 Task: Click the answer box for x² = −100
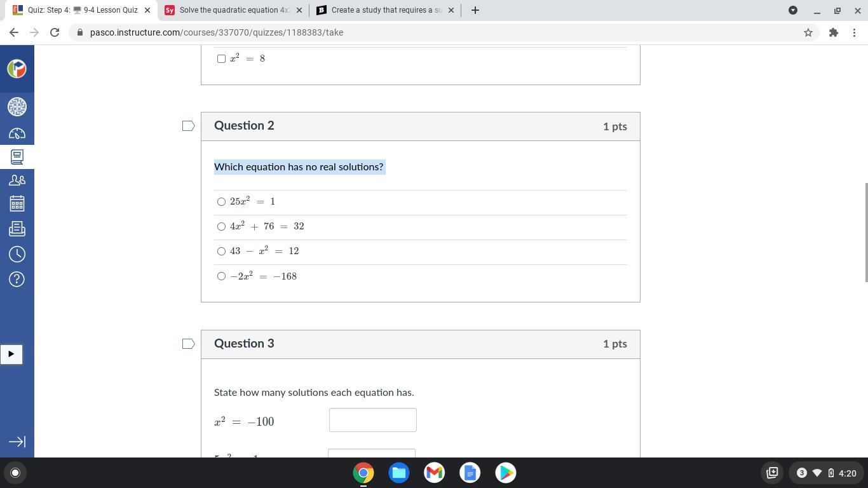[372, 420]
